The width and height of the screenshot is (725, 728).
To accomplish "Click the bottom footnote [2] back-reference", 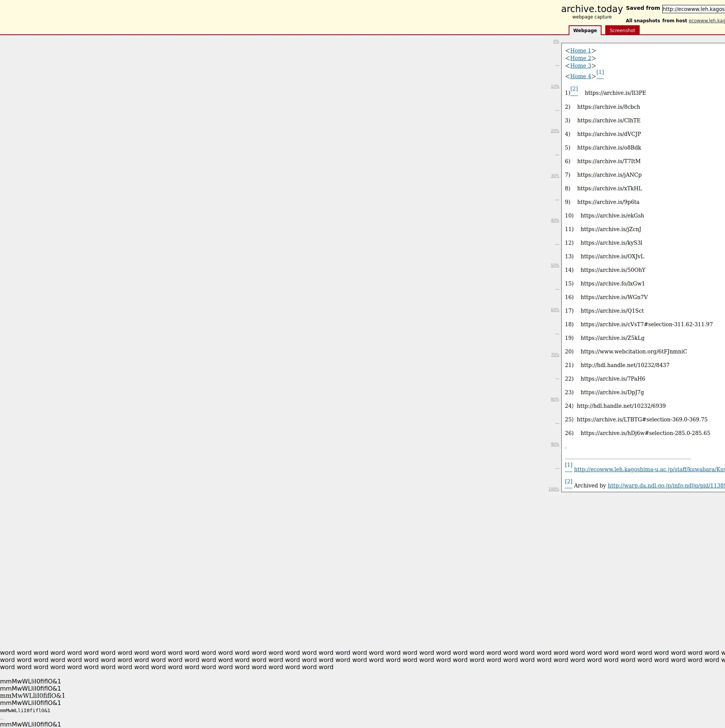I will tap(568, 481).
